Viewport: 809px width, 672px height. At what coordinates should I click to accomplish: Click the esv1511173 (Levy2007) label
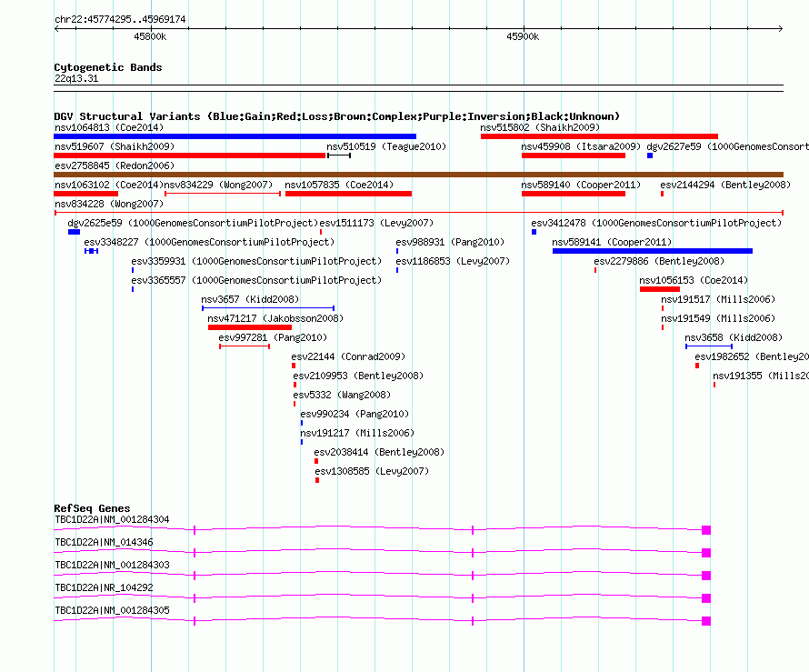376,223
